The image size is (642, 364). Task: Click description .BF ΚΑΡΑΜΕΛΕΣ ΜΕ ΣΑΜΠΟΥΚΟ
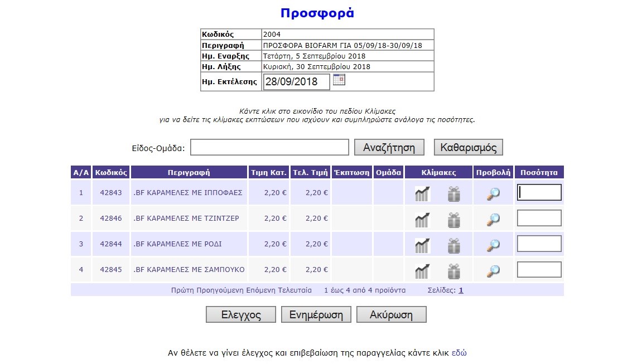click(189, 270)
